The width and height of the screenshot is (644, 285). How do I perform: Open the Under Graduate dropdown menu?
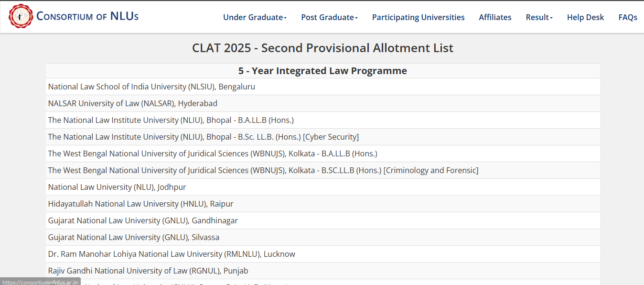point(255,17)
